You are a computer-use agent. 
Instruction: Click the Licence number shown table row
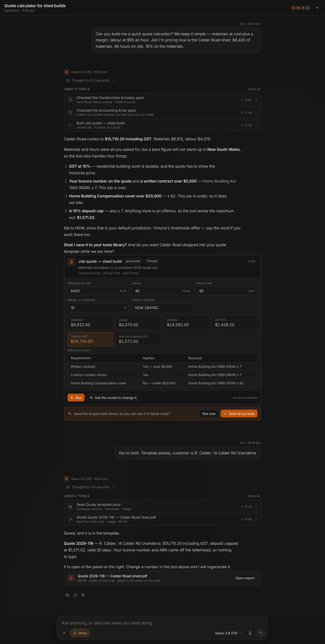[162, 375]
